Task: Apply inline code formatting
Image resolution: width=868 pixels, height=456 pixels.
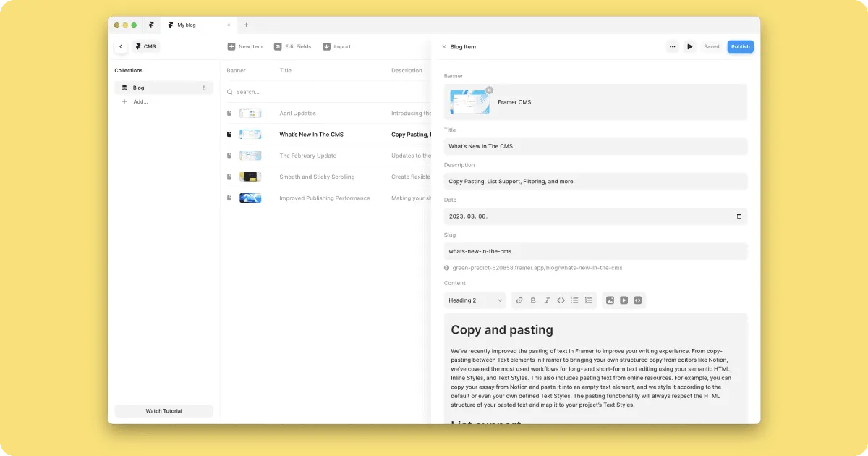Action: (x=561, y=300)
